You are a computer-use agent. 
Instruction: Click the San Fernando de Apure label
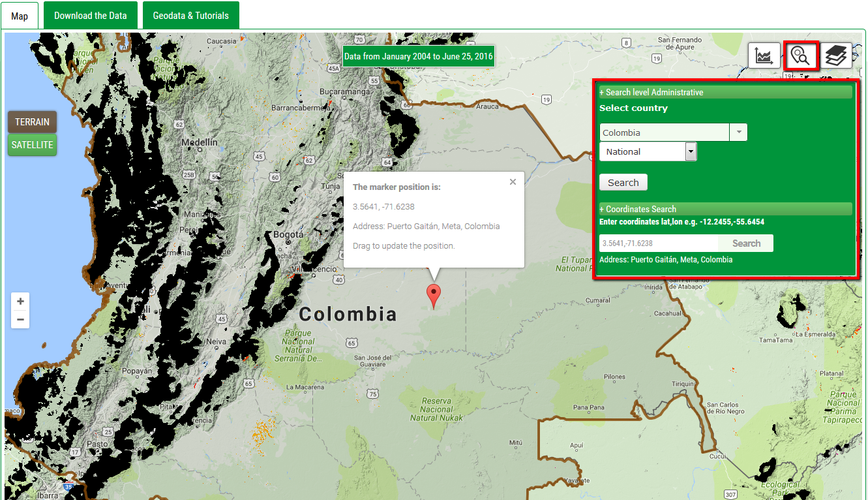(680, 44)
